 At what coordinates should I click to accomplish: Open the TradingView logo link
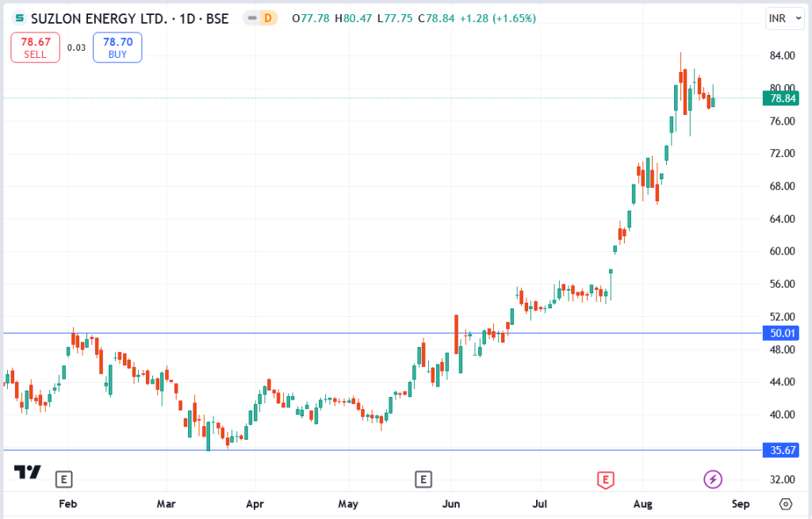click(28, 472)
